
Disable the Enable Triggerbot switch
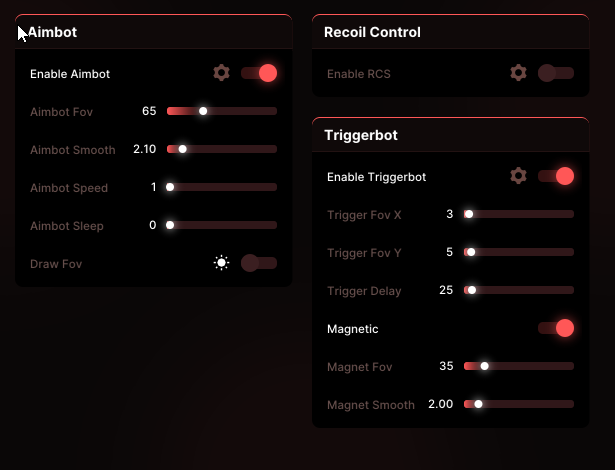[x=556, y=176]
